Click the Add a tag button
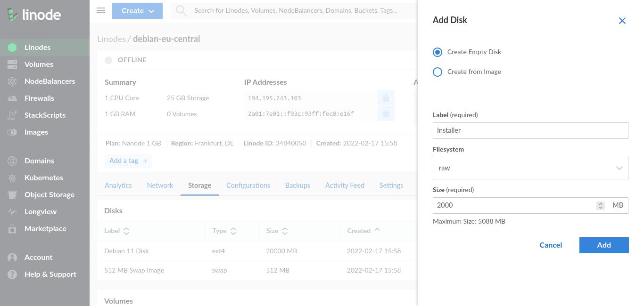644x306 pixels. point(128,161)
